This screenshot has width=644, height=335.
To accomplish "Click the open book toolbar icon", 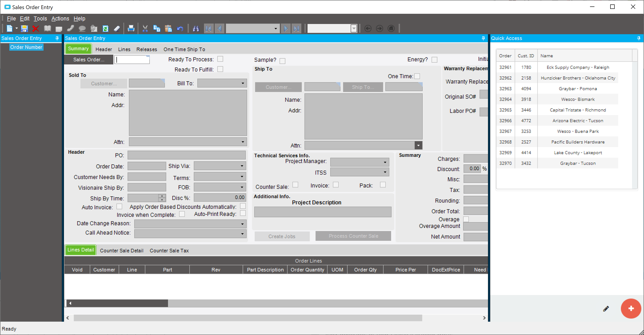I will coord(47,28).
